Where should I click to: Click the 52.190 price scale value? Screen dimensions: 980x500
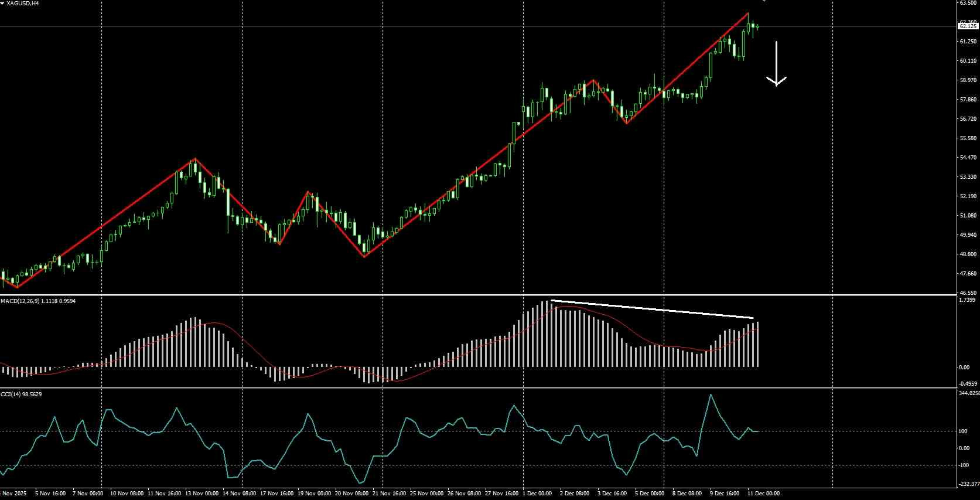(968, 196)
